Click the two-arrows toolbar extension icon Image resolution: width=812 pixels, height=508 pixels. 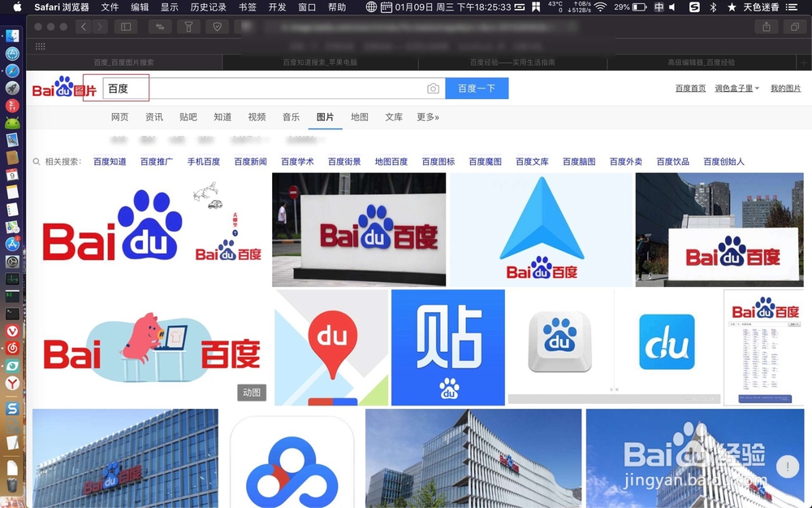click(160, 27)
